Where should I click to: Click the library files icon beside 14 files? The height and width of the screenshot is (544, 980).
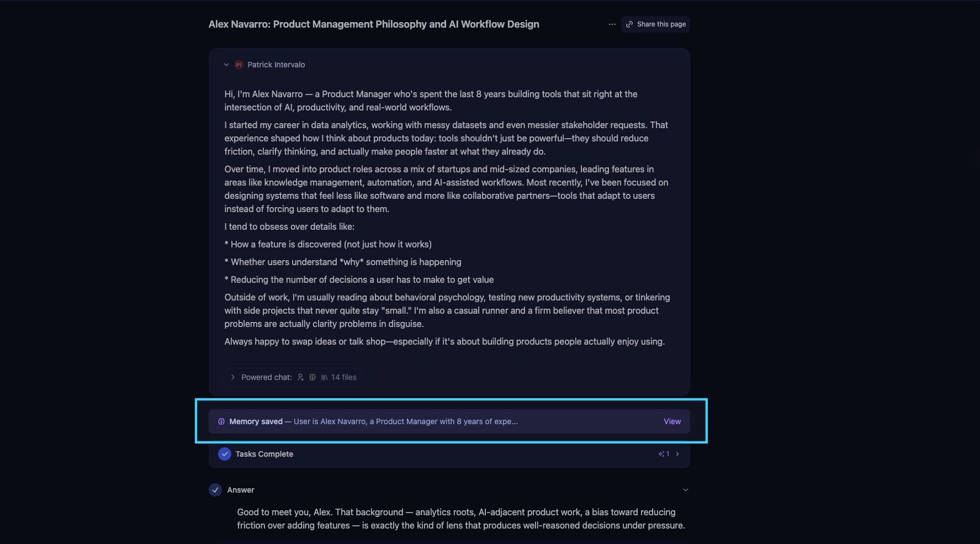325,377
